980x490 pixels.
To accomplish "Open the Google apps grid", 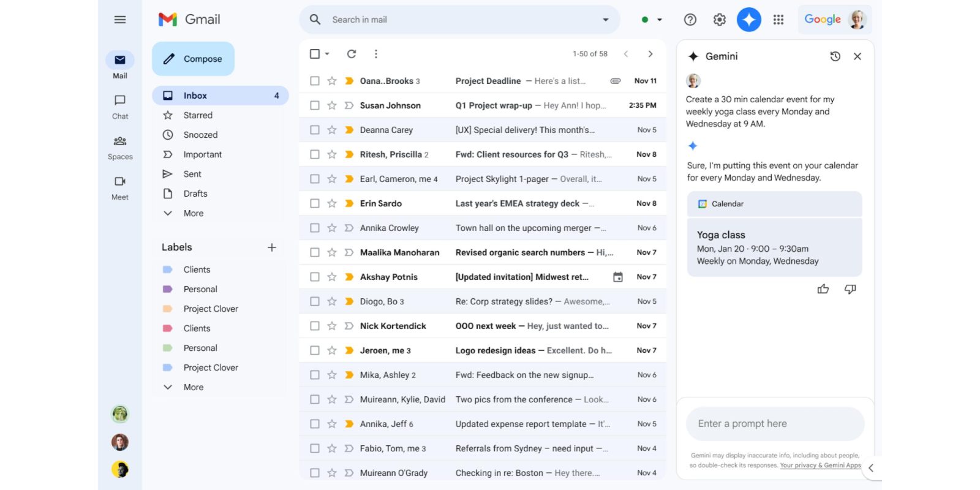I will pyautogui.click(x=778, y=20).
